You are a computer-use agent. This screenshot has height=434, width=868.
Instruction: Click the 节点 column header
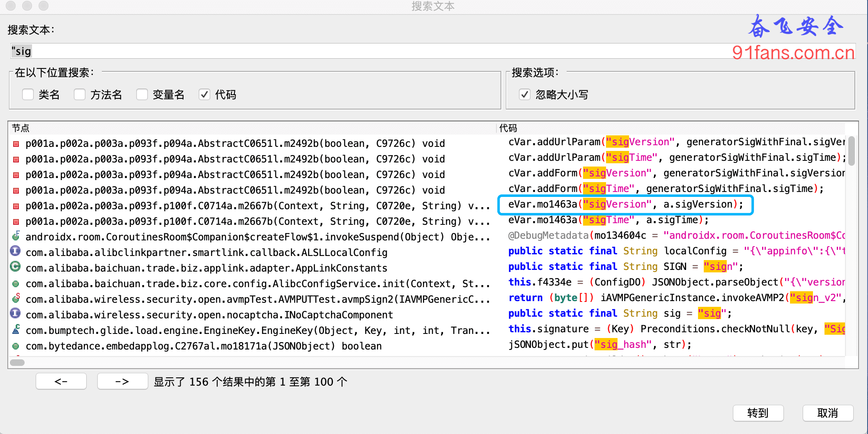click(252, 128)
